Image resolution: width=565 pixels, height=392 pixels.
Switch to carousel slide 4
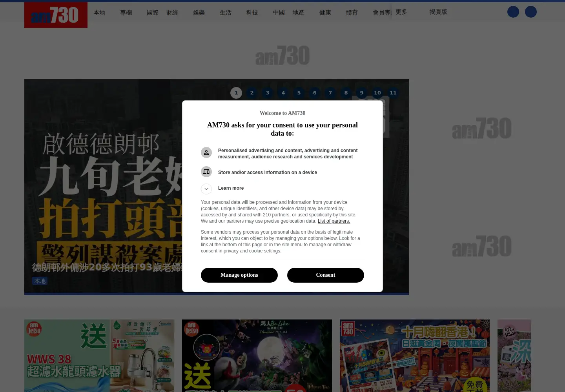[283, 93]
